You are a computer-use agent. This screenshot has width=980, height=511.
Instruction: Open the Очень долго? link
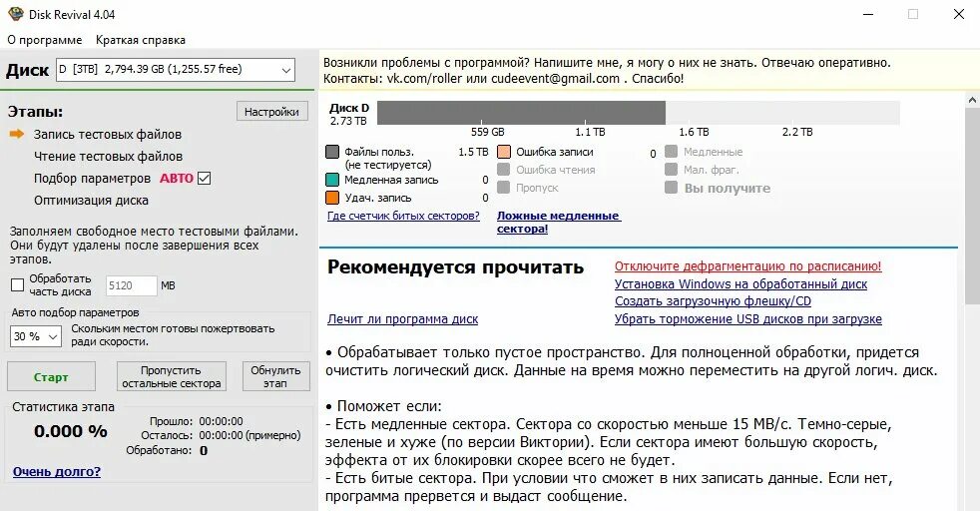coord(56,472)
